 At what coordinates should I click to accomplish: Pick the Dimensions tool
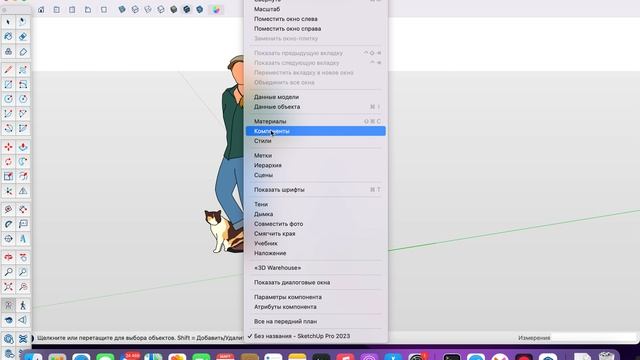pos(23,209)
